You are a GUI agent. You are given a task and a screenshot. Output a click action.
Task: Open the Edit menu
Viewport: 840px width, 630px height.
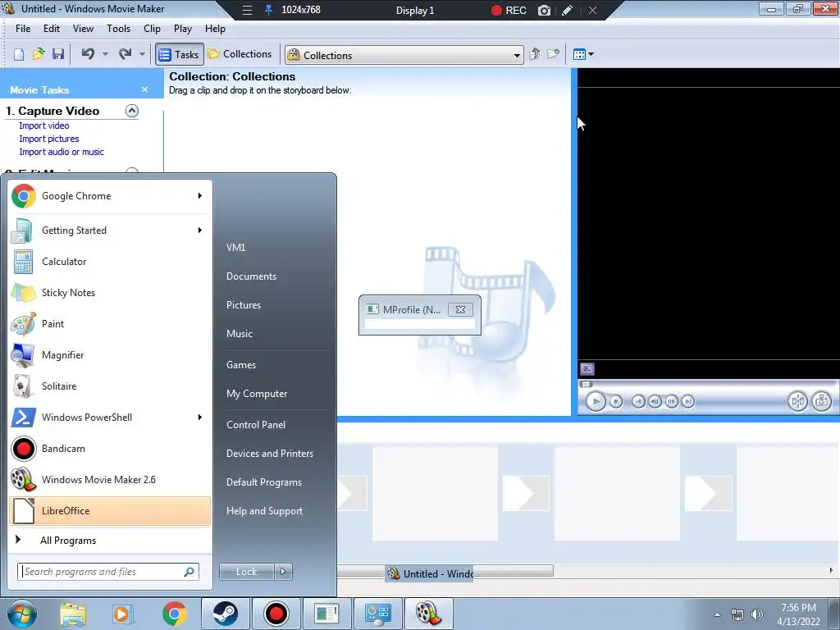(x=52, y=29)
